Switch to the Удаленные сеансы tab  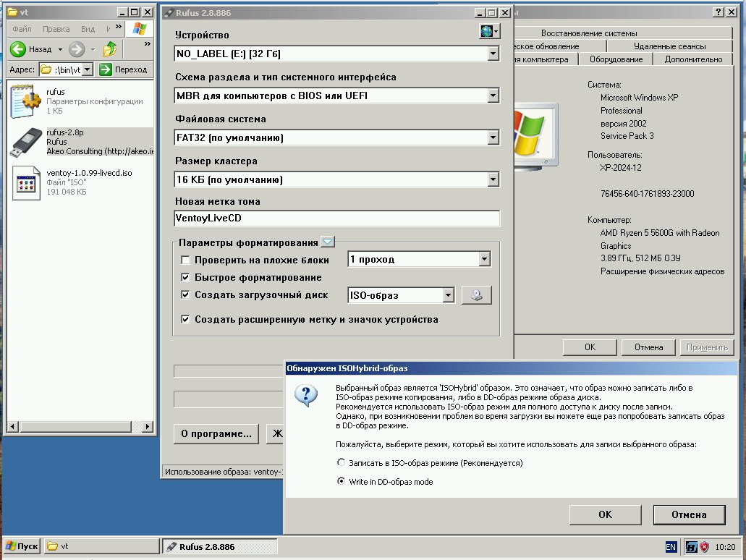click(x=669, y=46)
